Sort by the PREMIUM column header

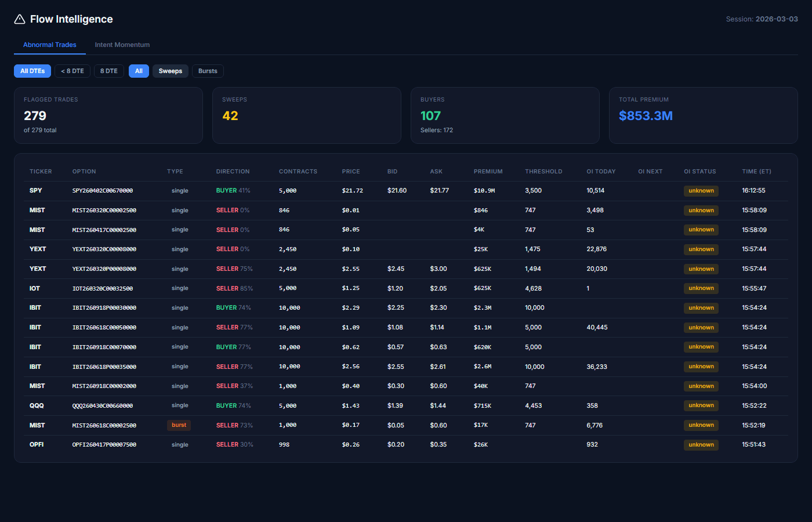pos(488,171)
